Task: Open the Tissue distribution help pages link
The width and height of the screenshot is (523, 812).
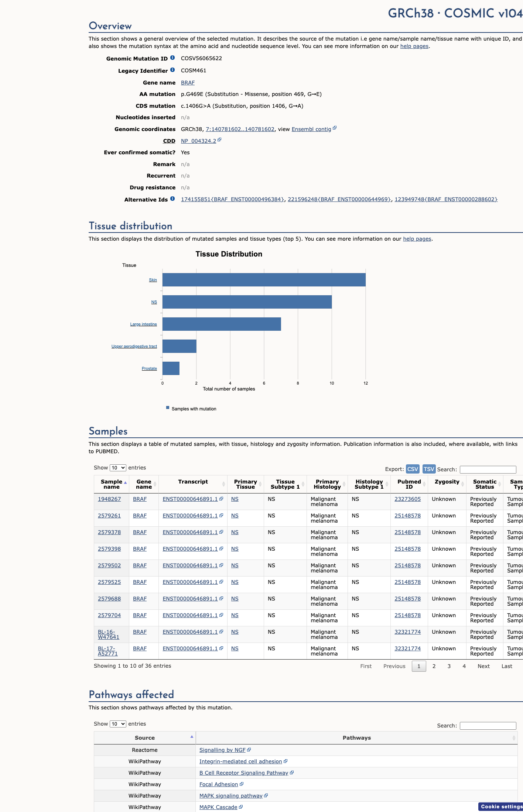Action: tap(417, 239)
